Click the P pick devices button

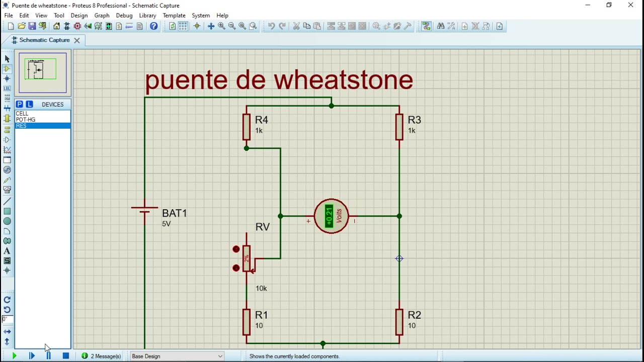click(19, 104)
